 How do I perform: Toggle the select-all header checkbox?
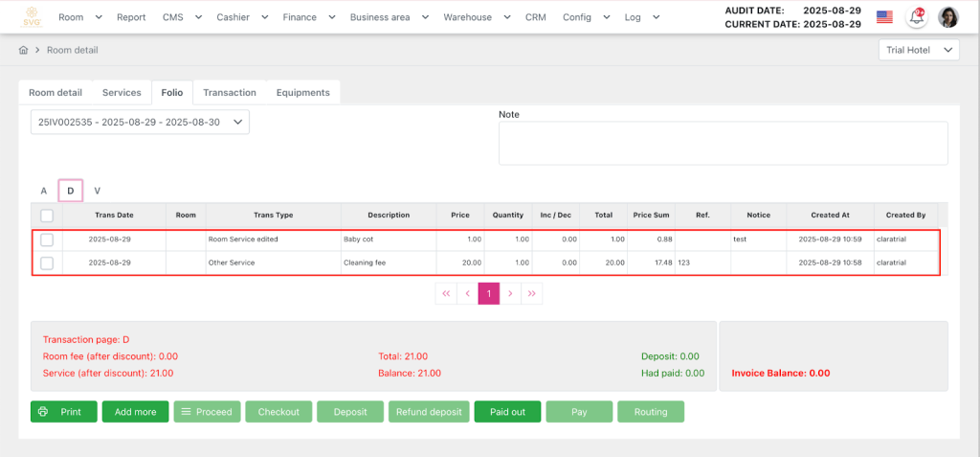click(47, 216)
